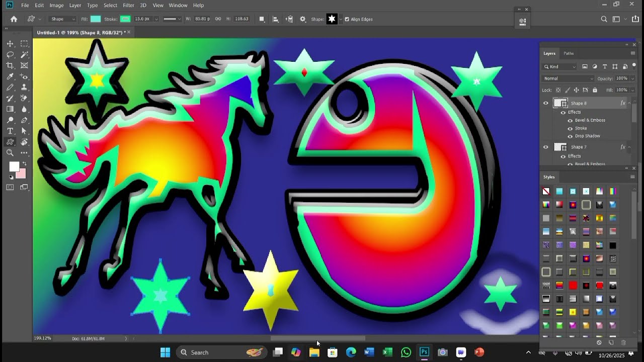Select the Crop tool
The height and width of the screenshot is (362, 644).
point(10,65)
